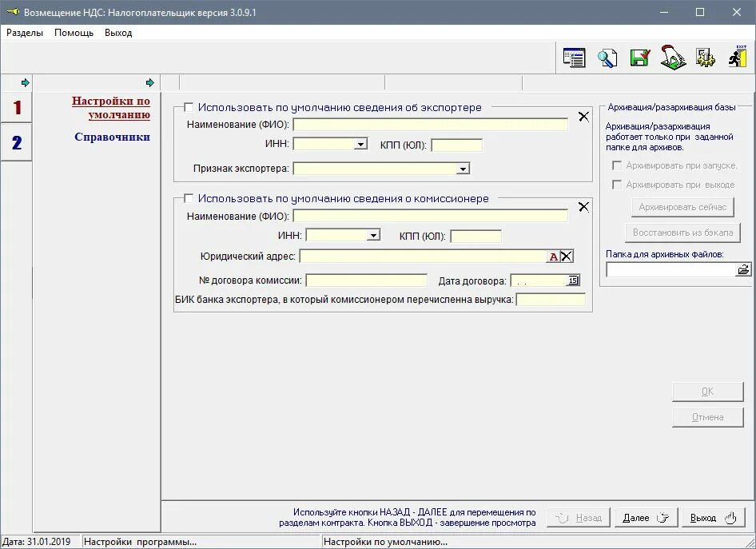Focus exporter КПП (ЮЛ) field

[x=456, y=145]
